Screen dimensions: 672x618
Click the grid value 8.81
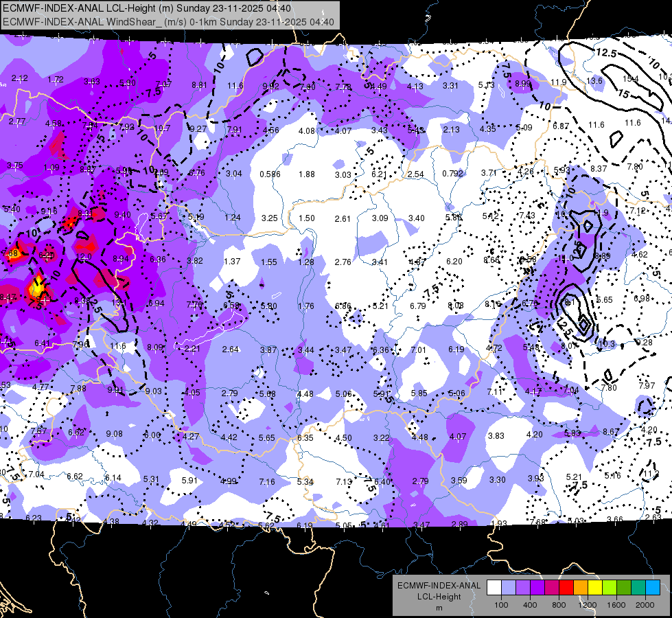[199, 85]
